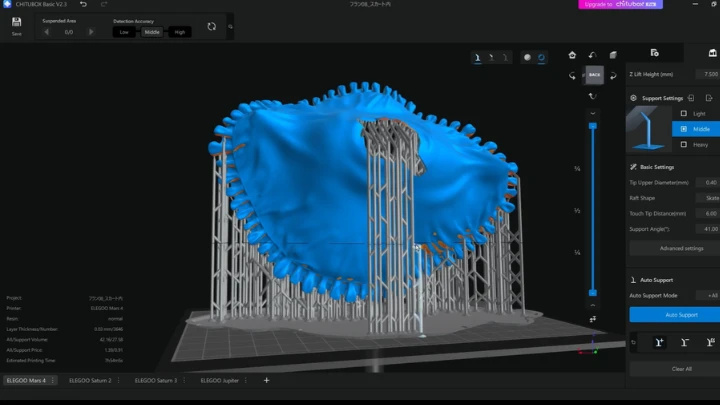This screenshot has width=720, height=405.
Task: Click the Save icon
Action: [17, 26]
